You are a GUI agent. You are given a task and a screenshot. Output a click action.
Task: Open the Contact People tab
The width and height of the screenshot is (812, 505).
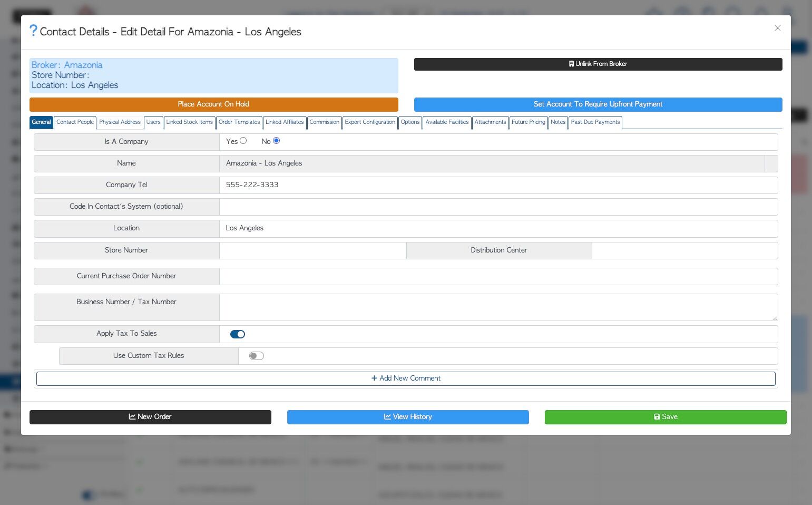(75, 122)
